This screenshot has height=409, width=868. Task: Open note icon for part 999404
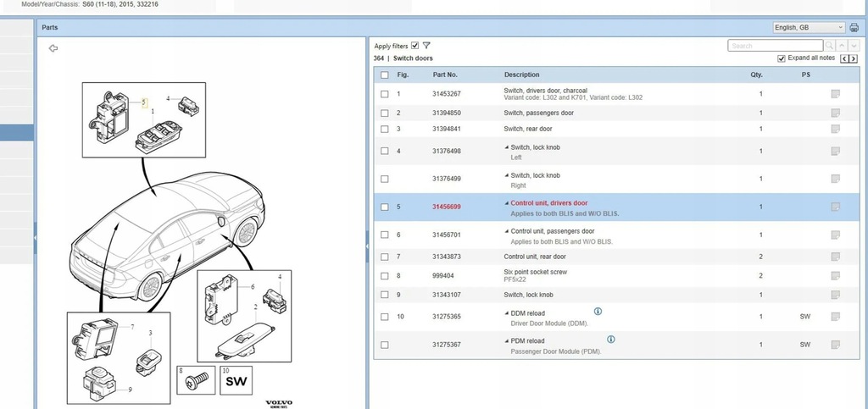click(835, 276)
